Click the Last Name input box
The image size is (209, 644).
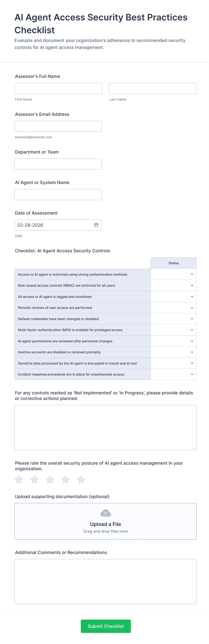[x=153, y=88]
